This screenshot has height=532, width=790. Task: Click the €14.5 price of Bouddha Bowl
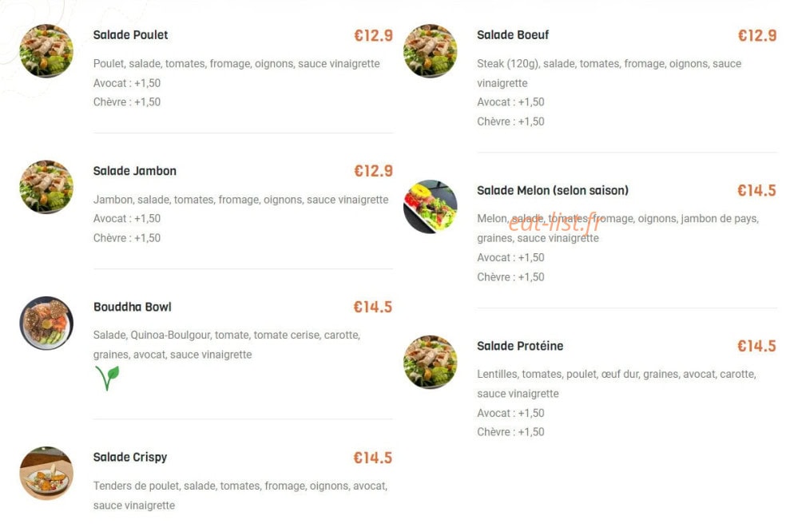373,307
